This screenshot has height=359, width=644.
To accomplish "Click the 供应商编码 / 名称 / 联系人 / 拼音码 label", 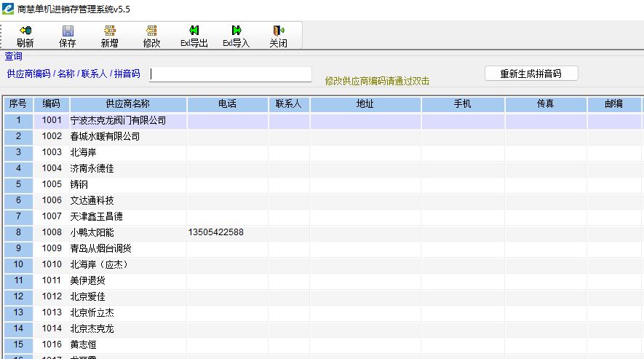I will pyautogui.click(x=73, y=74).
